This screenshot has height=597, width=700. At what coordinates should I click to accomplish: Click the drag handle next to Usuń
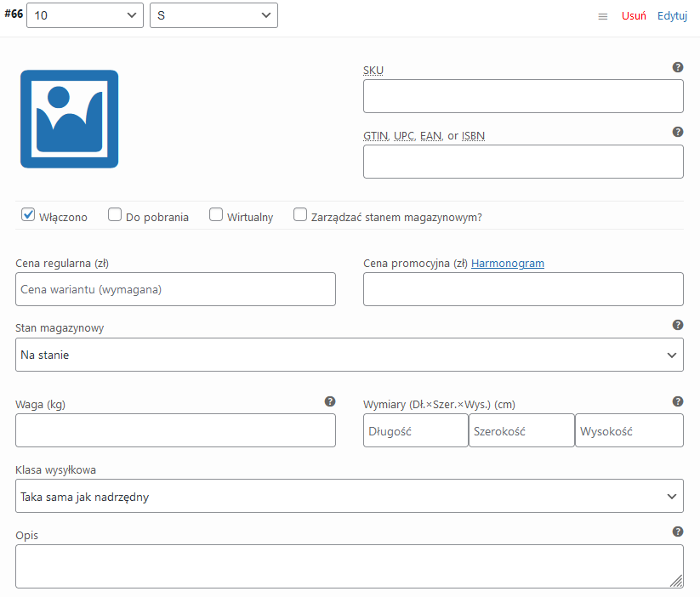(x=602, y=15)
